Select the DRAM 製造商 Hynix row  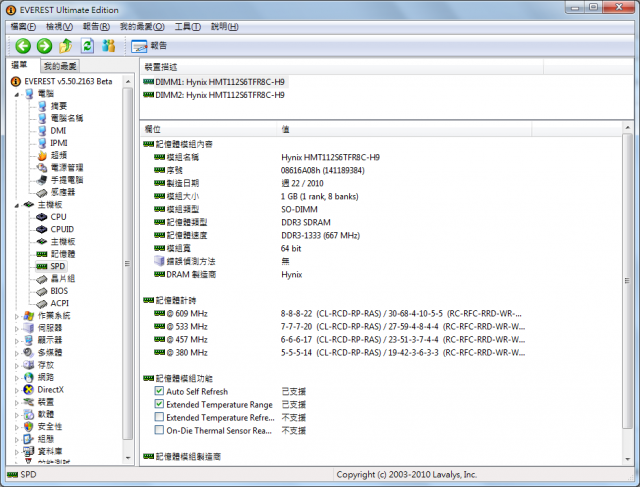[228, 274]
